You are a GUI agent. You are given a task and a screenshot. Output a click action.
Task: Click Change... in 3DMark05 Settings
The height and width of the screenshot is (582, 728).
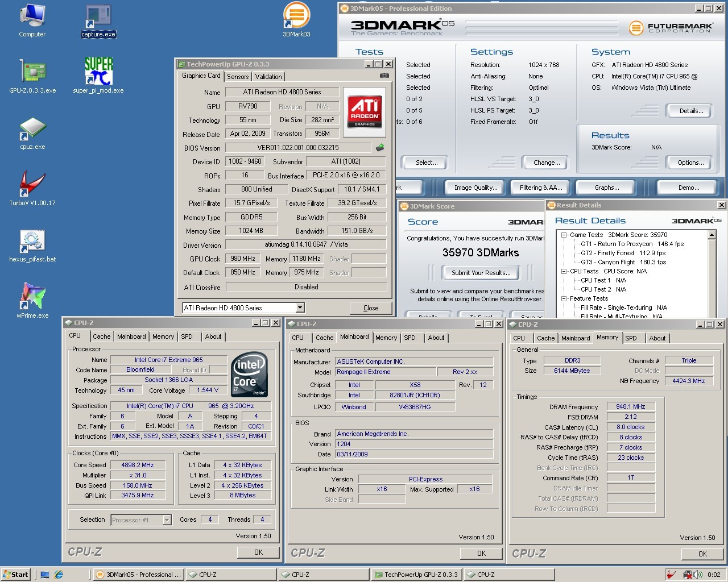[547, 163]
